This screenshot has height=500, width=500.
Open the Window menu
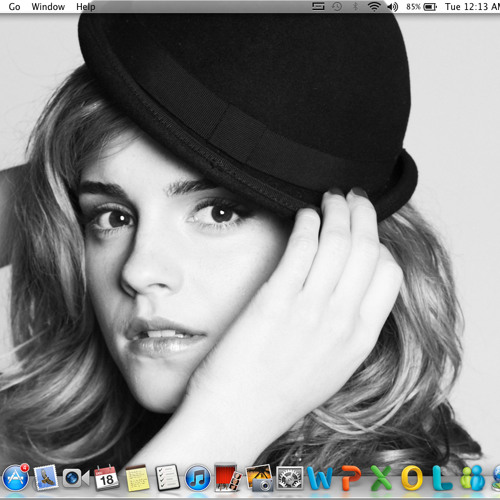pos(48,7)
